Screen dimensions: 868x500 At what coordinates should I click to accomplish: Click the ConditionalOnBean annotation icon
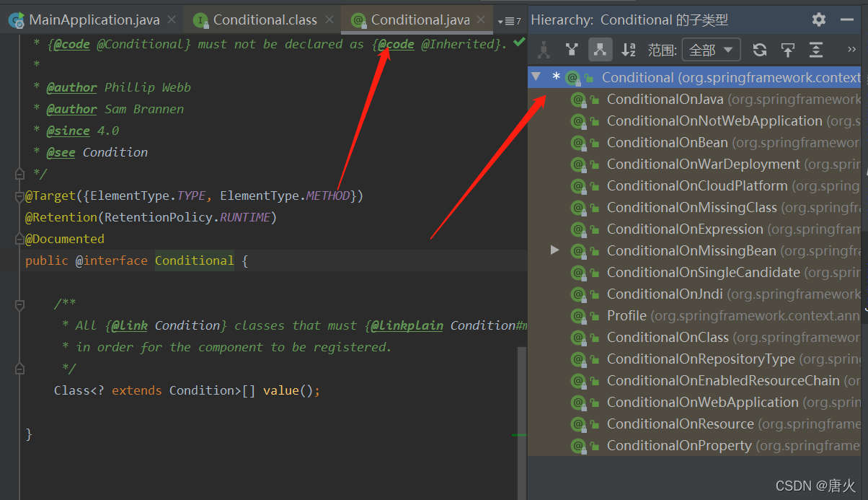577,142
